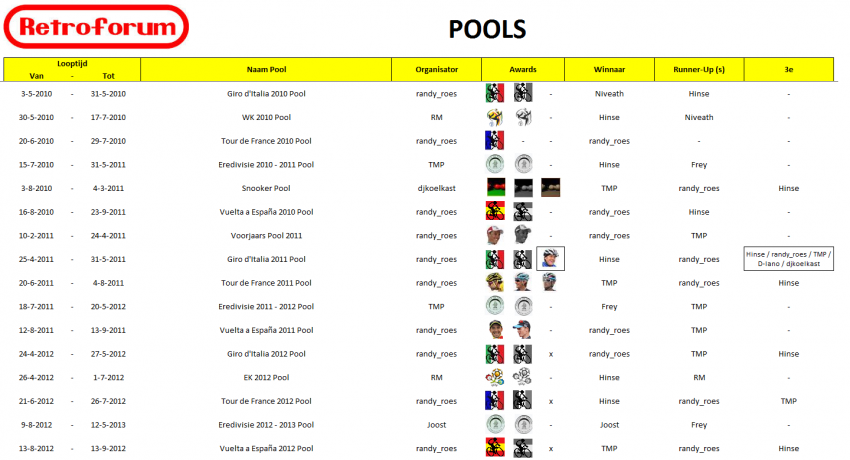Select the colored EK 2012 Pool award icon

point(494,377)
